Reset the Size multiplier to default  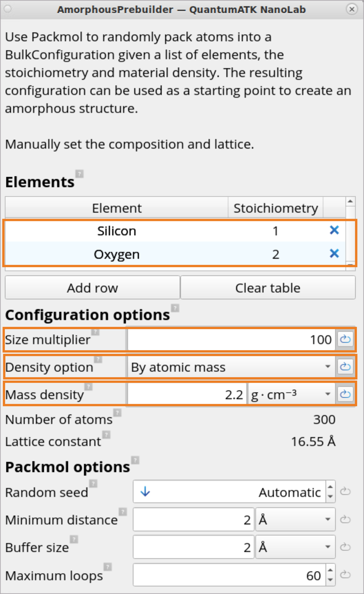click(x=345, y=339)
